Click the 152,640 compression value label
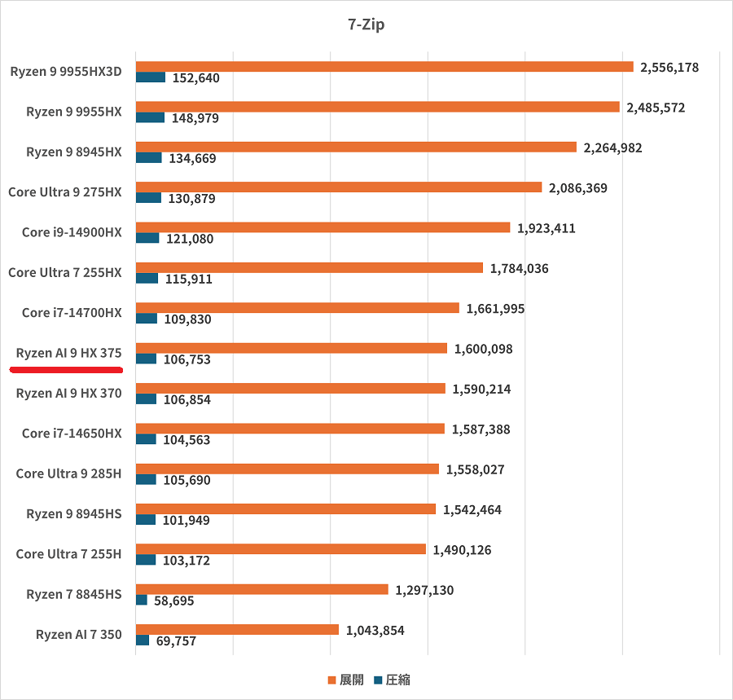Image resolution: width=733 pixels, height=700 pixels. [x=196, y=78]
